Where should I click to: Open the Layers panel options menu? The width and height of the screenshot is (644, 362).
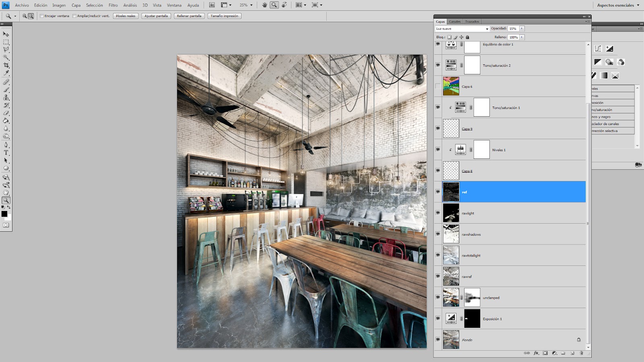coord(588,21)
